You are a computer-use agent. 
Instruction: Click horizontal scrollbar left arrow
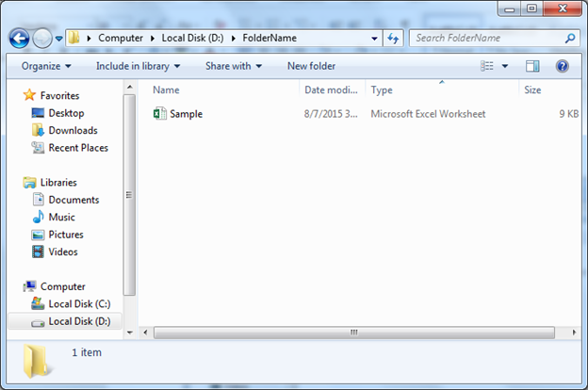click(x=145, y=333)
